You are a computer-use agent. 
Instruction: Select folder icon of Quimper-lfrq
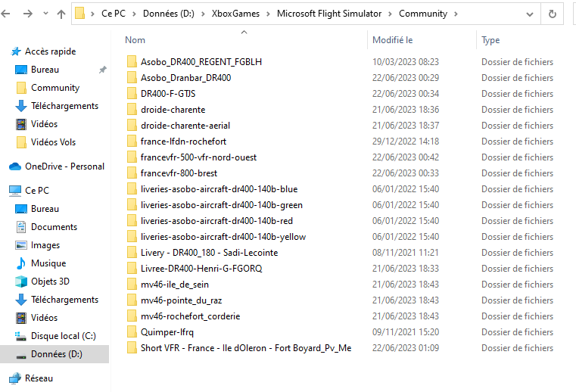point(132,331)
